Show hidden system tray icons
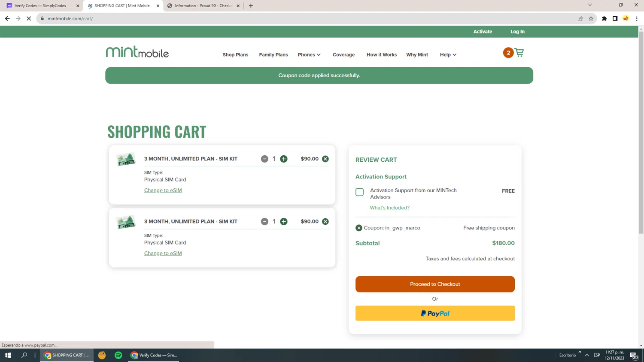 pos(586,355)
